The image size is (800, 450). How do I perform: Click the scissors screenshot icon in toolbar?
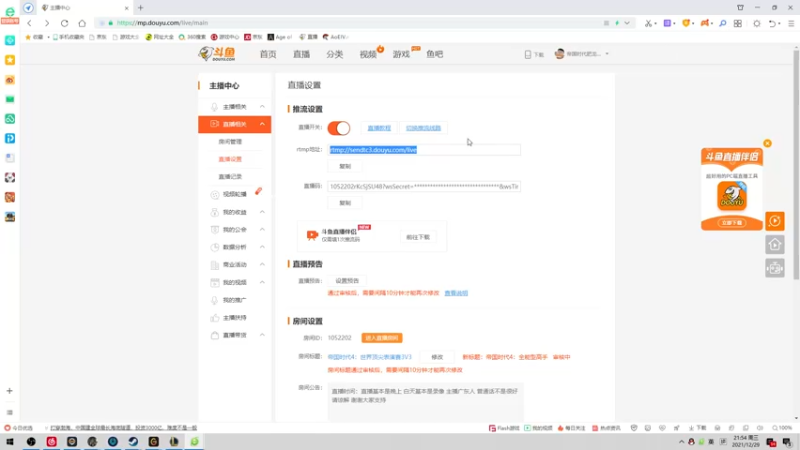coord(648,23)
